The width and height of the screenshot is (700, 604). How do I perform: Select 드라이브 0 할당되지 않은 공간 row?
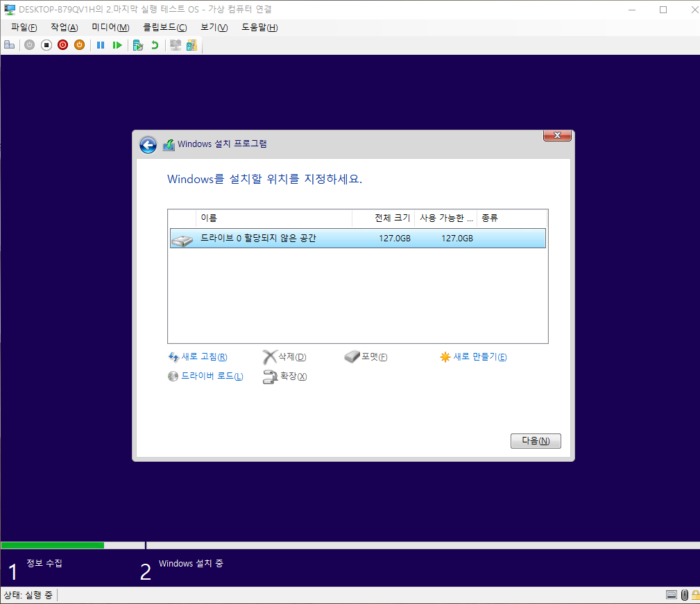357,239
